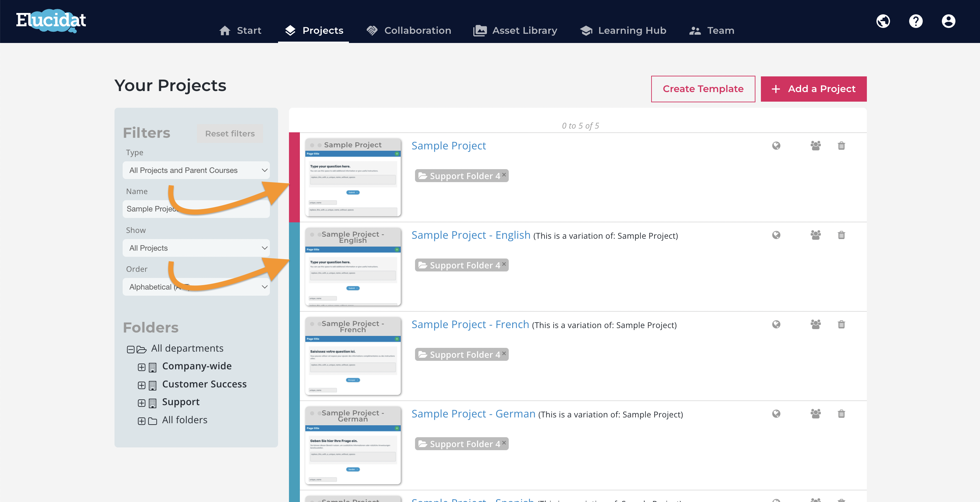Viewport: 980px width, 502px height.
Task: Click globe icon on English variation row
Action: 776,235
